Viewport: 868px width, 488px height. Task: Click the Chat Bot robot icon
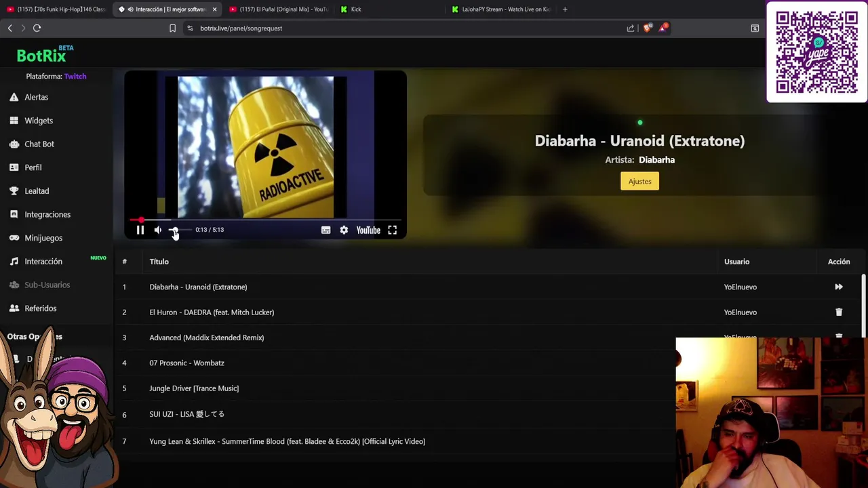point(14,144)
